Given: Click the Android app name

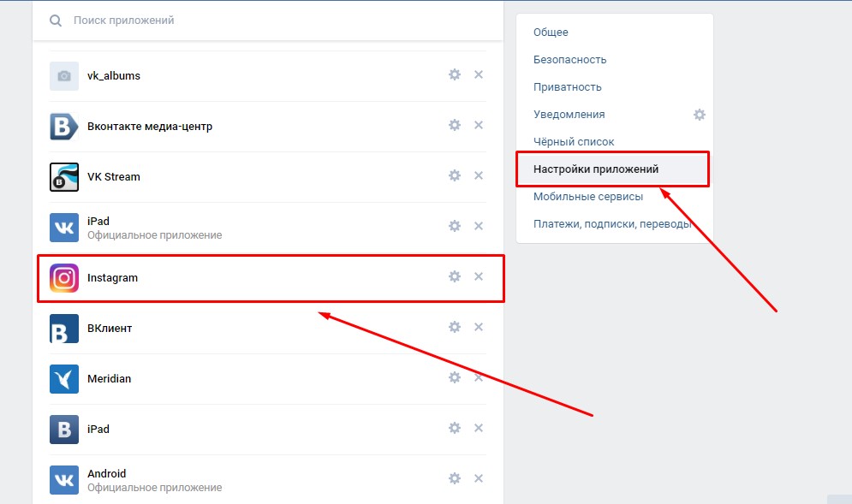Looking at the screenshot, I should pyautogui.click(x=106, y=473).
